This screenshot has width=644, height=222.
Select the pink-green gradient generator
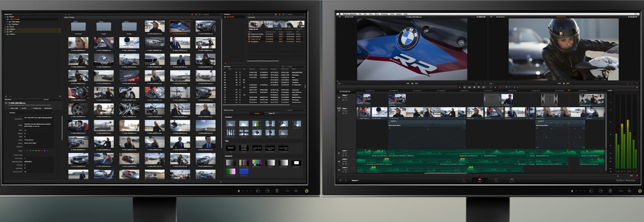231,171
